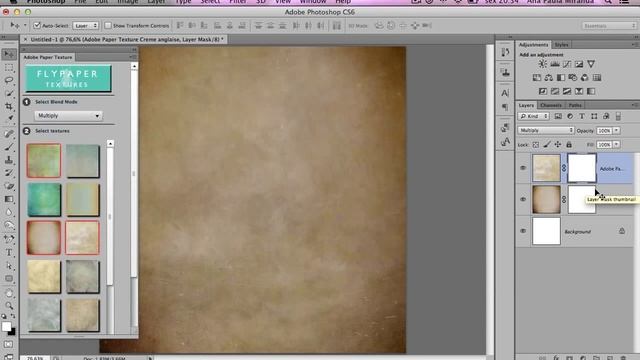
Task: Add a Curves adjustment
Action: [x=567, y=64]
